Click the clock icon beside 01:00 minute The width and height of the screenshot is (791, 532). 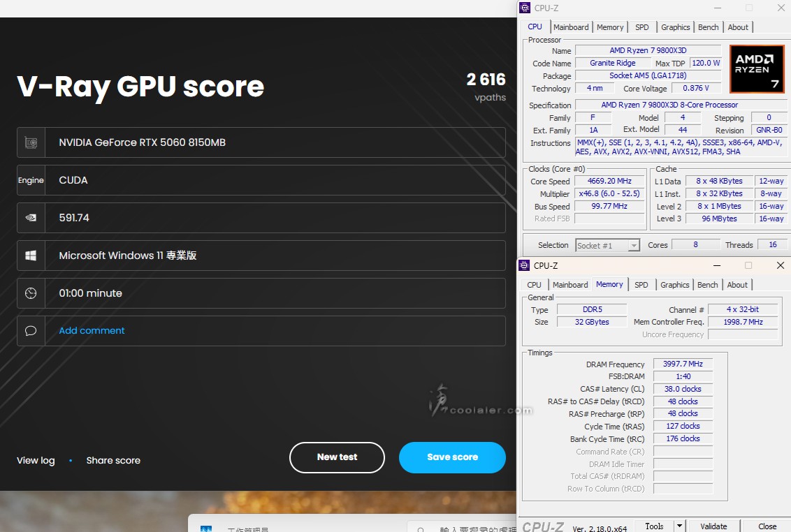(x=31, y=293)
